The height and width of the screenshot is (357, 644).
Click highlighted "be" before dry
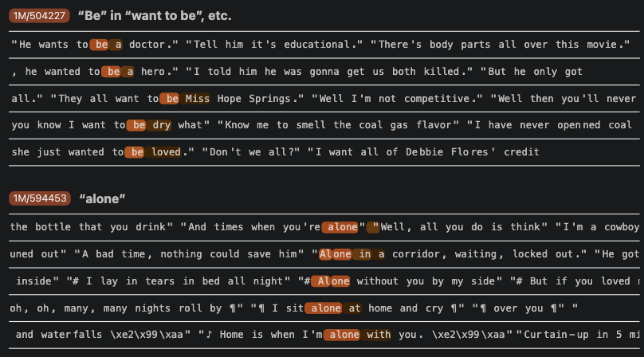click(138, 125)
